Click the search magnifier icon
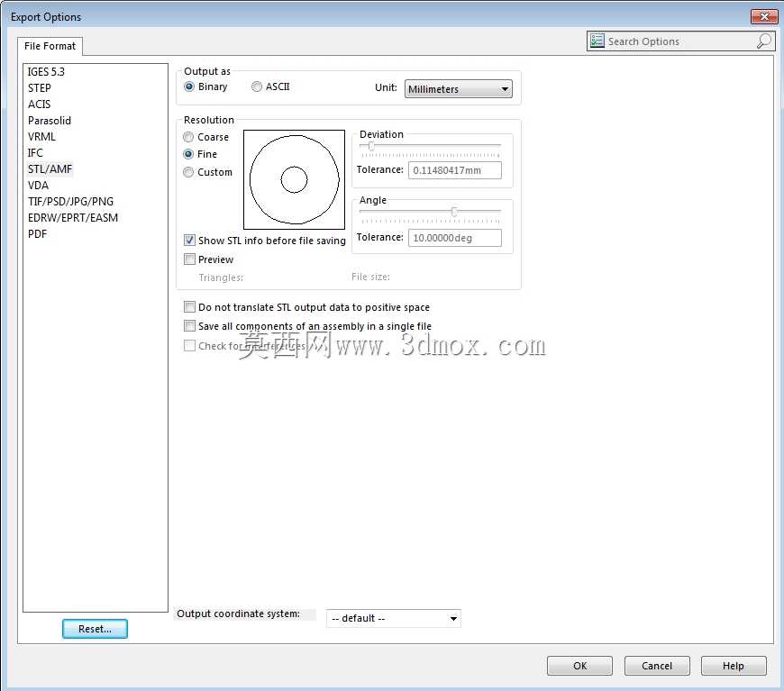 click(x=763, y=41)
